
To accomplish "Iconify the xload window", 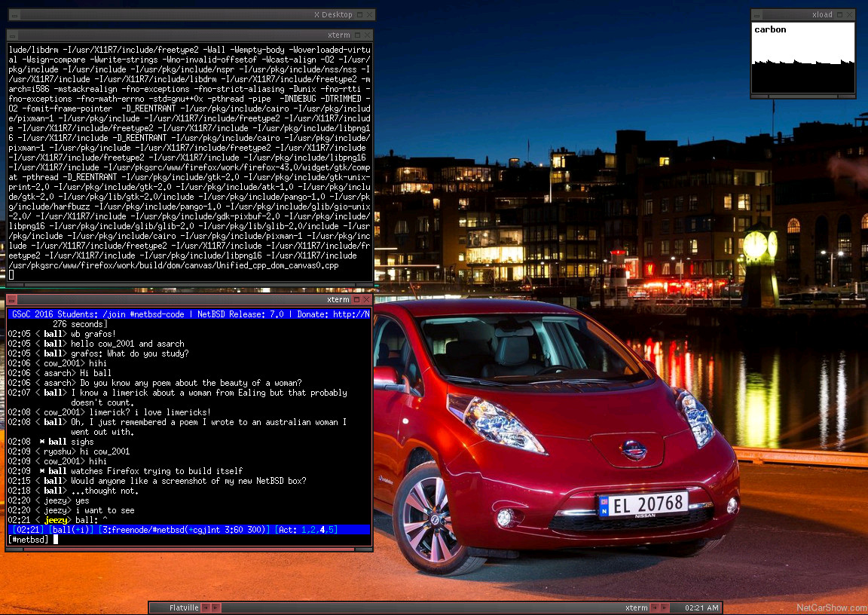I will (756, 15).
